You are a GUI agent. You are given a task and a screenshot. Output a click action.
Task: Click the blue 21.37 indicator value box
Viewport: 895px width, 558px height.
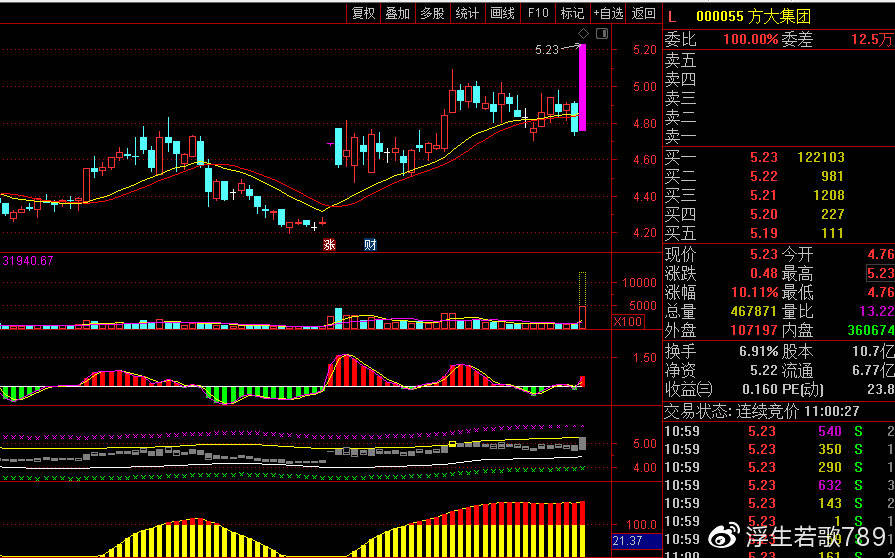click(627, 541)
